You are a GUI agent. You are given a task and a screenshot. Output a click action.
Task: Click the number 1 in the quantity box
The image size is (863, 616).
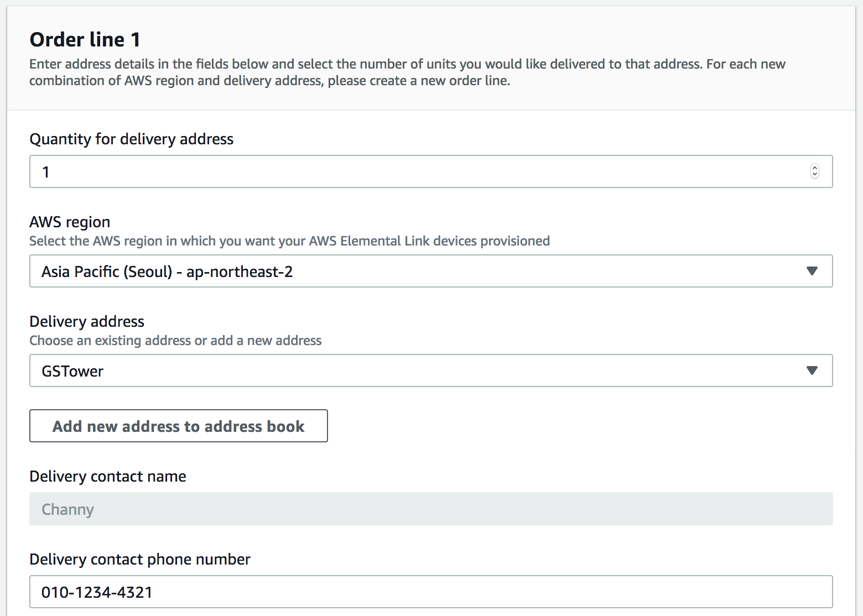coord(46,172)
